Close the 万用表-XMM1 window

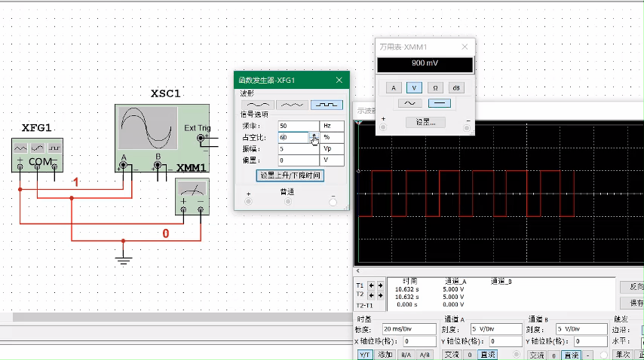point(465,47)
